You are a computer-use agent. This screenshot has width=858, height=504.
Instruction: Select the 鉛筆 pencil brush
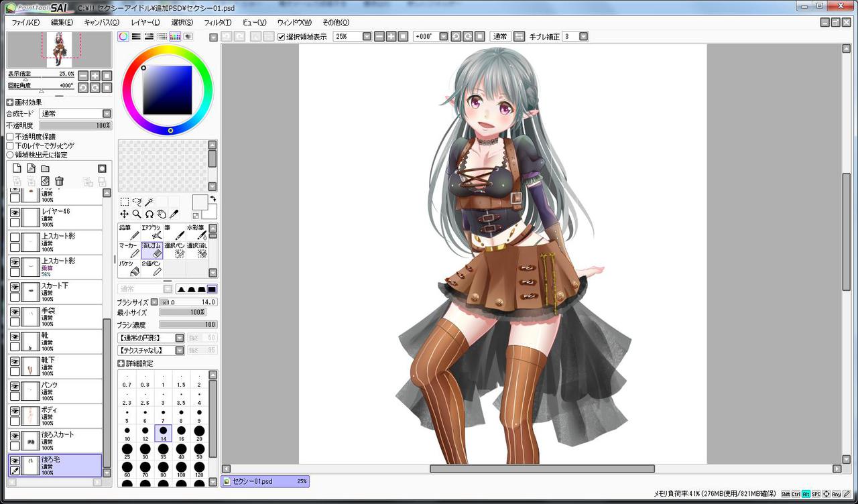[129, 232]
